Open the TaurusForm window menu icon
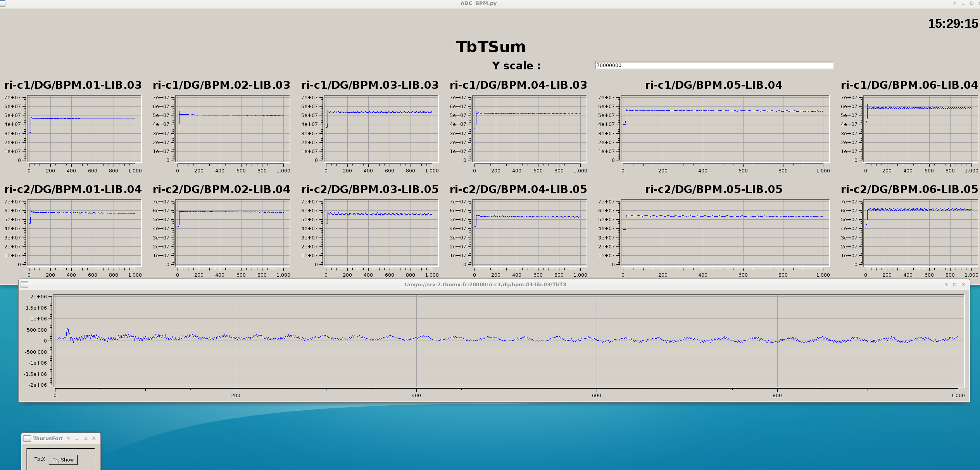 click(27, 438)
